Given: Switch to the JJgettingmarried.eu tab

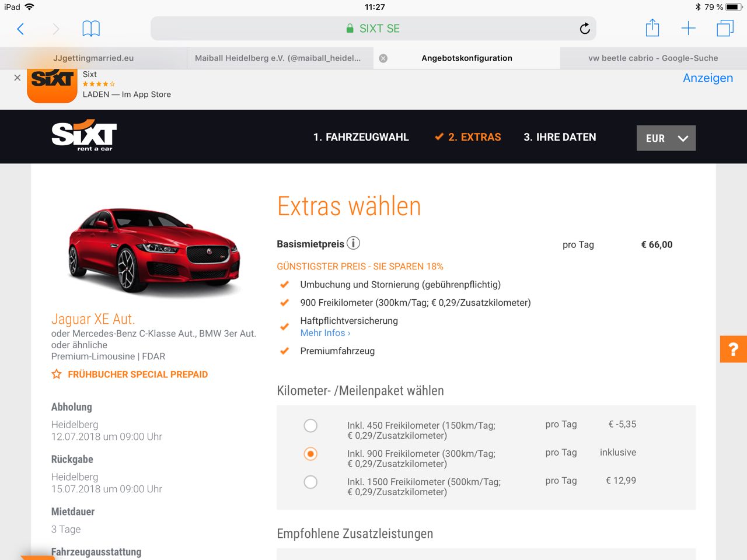Looking at the screenshot, I should pos(93,58).
